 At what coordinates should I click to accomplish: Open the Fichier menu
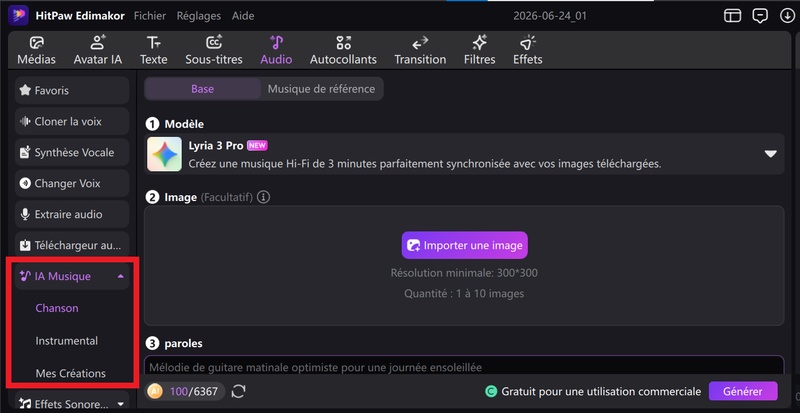tap(149, 16)
